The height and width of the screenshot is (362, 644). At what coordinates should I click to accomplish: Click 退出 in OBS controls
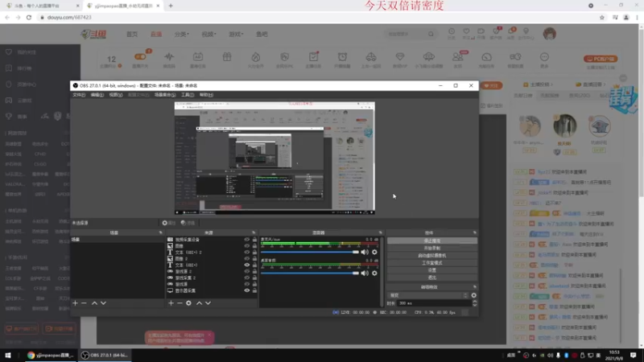(432, 278)
